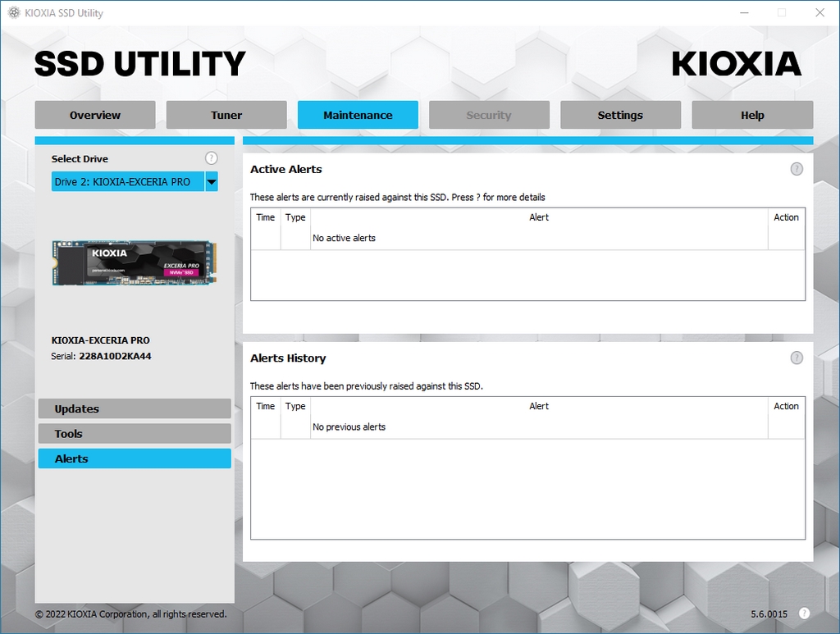The width and height of the screenshot is (840, 634).
Task: Click the 2022 KIOXIA Corporation copyright text
Action: coord(130,614)
